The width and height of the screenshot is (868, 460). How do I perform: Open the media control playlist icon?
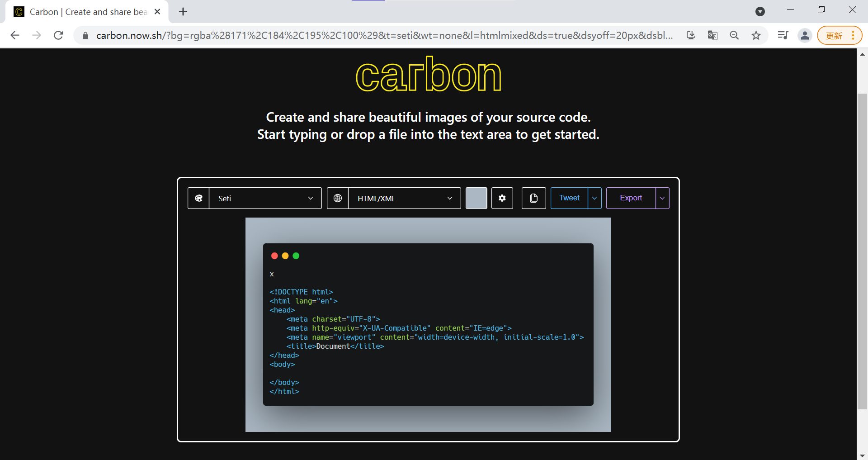[783, 35]
